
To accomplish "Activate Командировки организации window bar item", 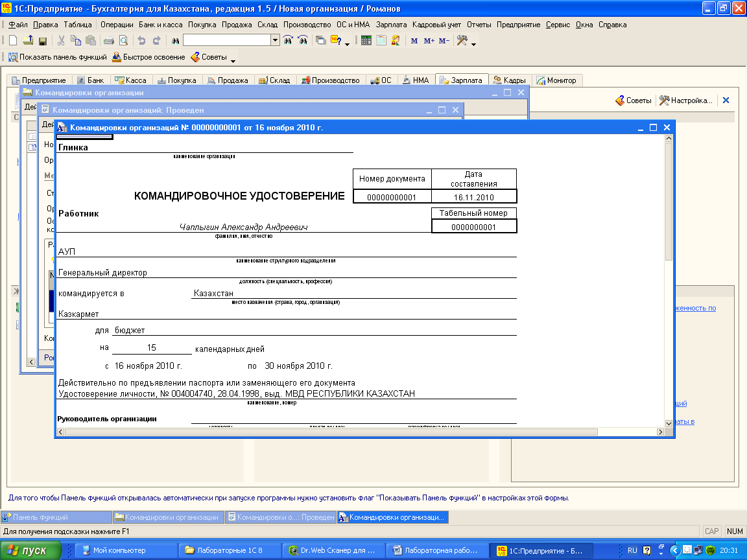I will point(168,517).
